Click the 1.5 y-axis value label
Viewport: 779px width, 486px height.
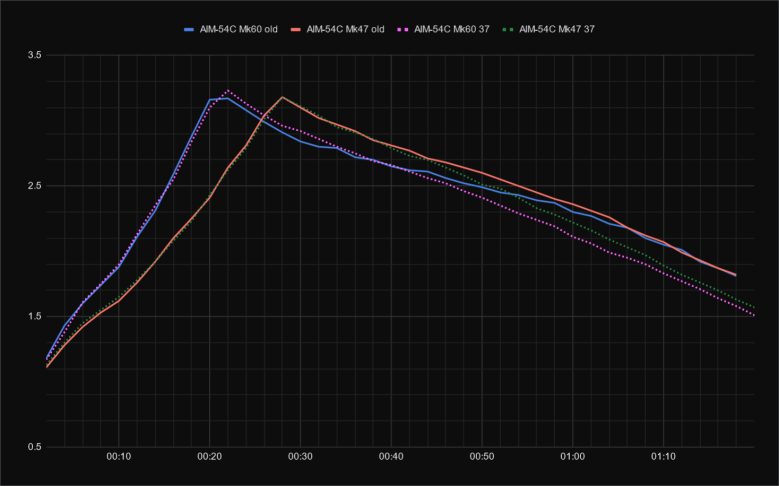click(x=33, y=317)
